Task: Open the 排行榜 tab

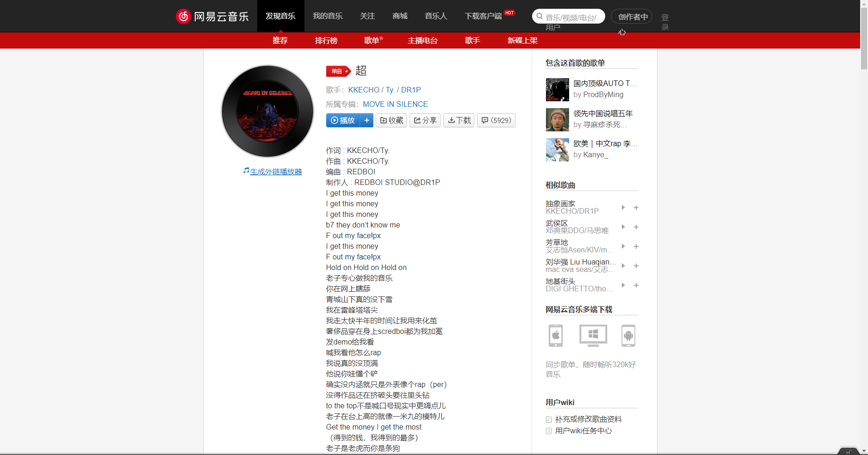Action: pyautogui.click(x=326, y=40)
